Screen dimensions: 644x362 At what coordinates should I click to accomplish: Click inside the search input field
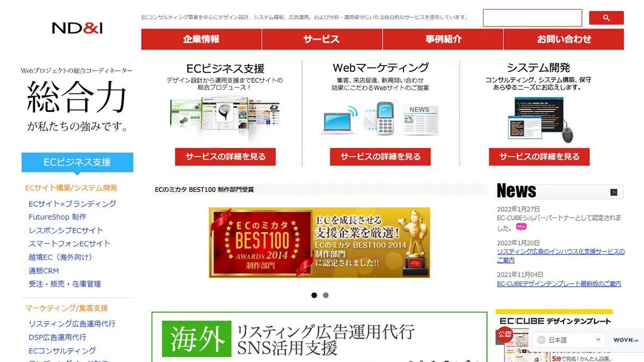(532, 18)
